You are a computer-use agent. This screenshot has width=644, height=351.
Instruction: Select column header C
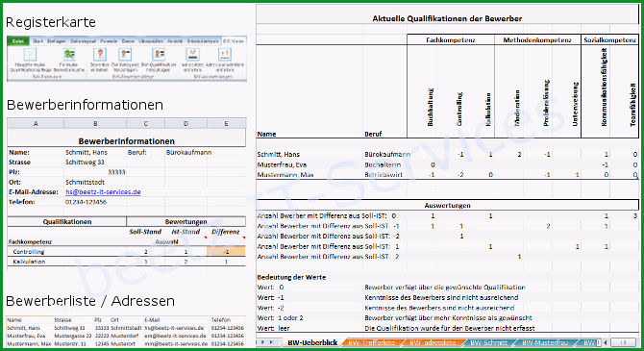click(146, 123)
